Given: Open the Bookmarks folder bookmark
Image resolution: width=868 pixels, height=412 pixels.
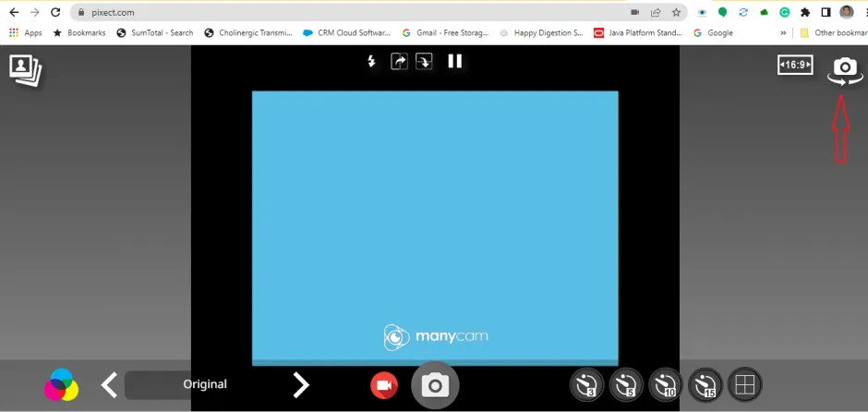Looking at the screenshot, I should (x=79, y=32).
